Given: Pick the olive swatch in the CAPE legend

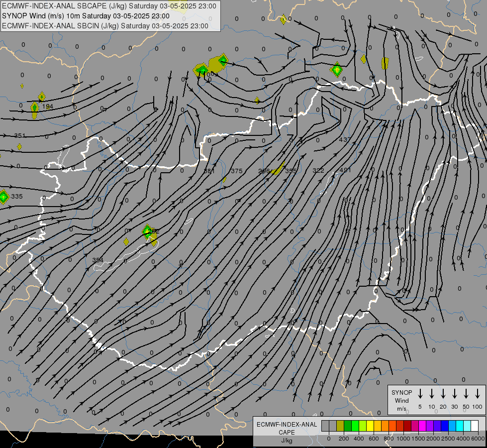Looking at the screenshot, I should [x=340, y=426].
